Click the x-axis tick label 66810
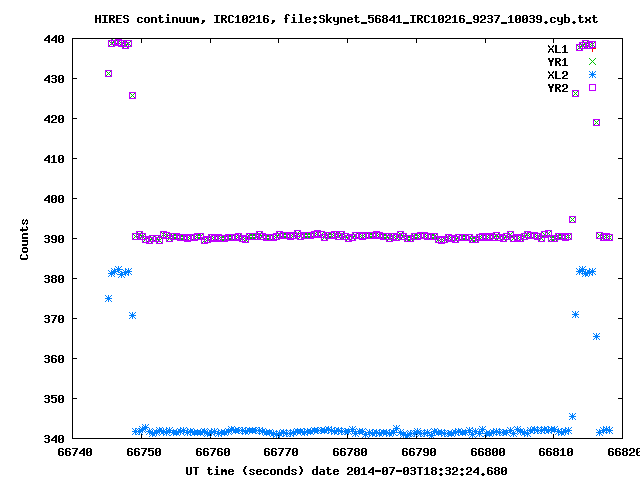640x480 pixels. 556,452
